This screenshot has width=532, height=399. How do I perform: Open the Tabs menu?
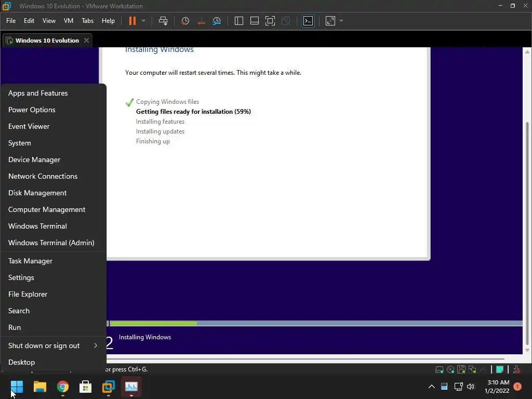tap(87, 21)
